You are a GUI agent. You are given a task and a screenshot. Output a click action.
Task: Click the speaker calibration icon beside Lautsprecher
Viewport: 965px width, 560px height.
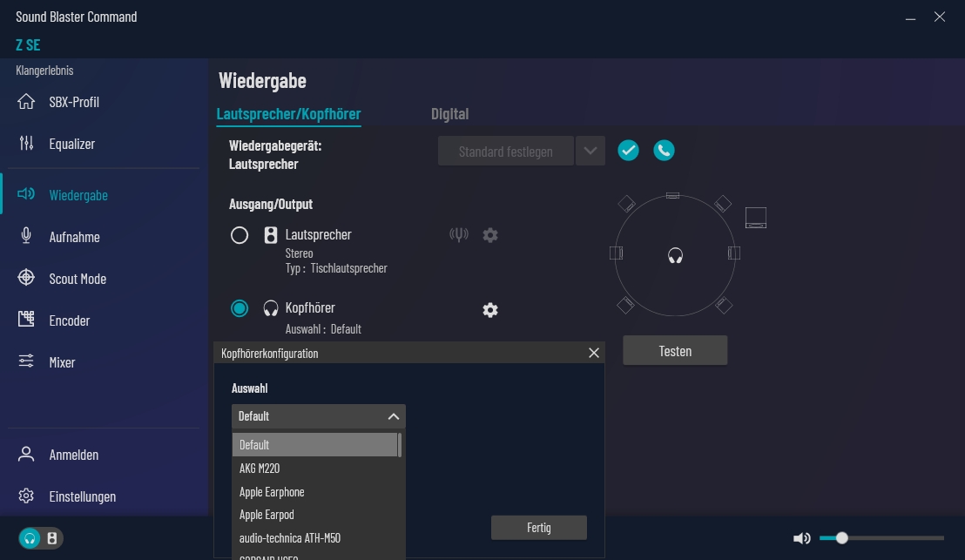(x=458, y=234)
